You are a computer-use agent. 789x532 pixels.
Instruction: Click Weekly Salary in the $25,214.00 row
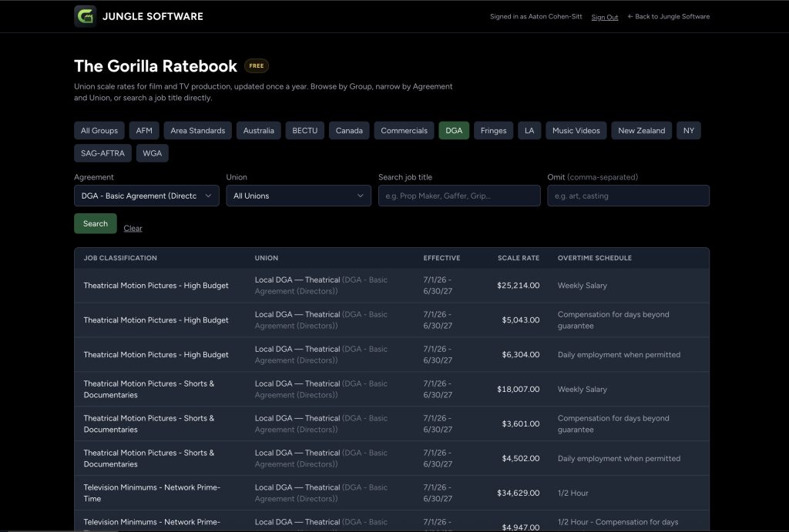[583, 285]
